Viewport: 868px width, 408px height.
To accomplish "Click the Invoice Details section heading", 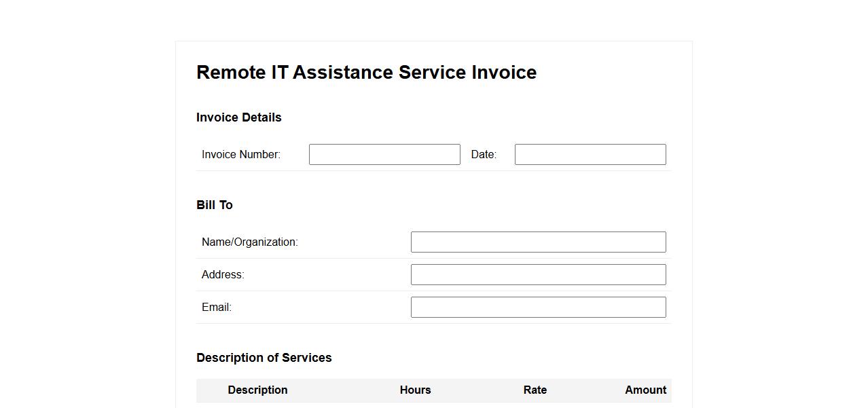I will 239,117.
